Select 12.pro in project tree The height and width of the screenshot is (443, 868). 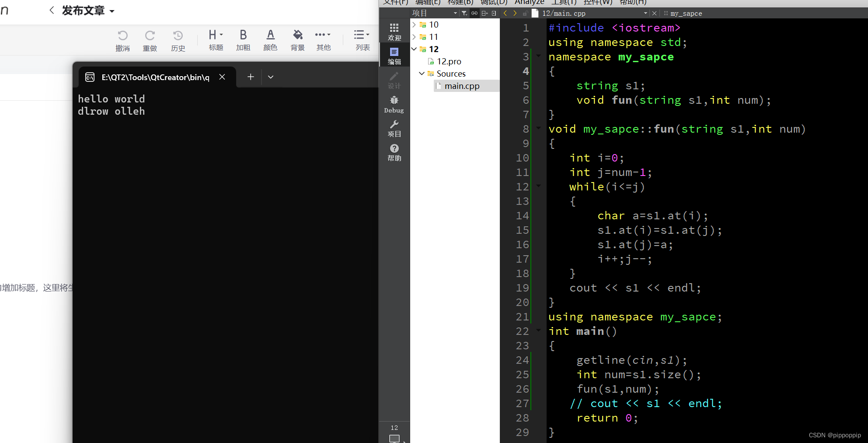[x=449, y=61]
